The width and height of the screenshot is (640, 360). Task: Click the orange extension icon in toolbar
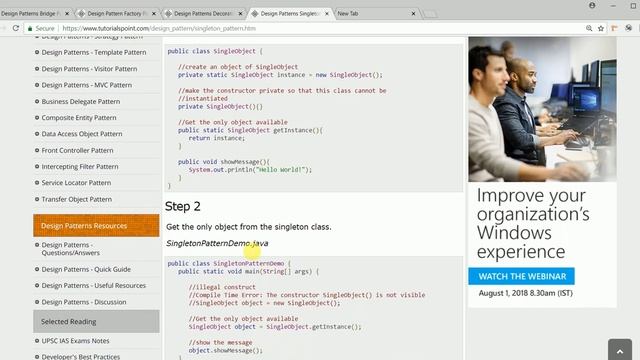click(614, 28)
